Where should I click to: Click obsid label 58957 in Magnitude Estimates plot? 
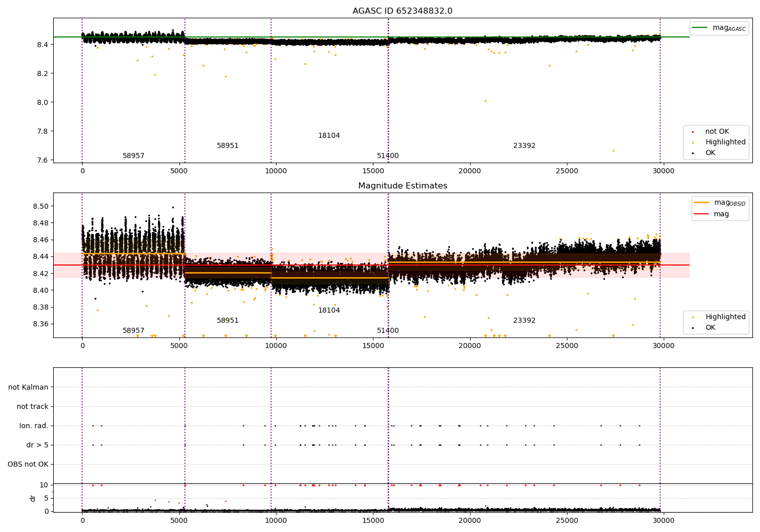tap(134, 331)
